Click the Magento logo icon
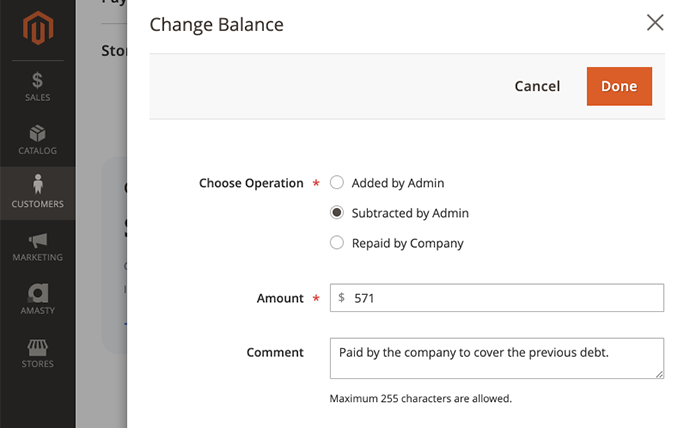The image size is (684, 428). tap(38, 28)
